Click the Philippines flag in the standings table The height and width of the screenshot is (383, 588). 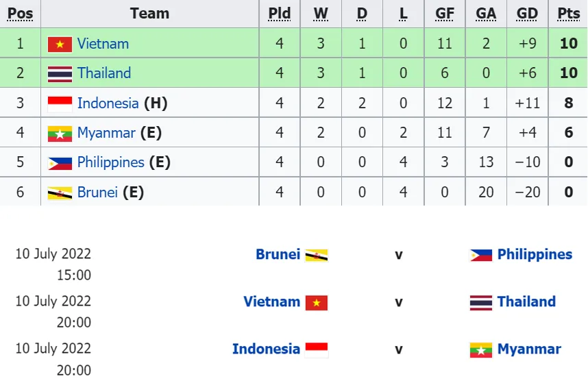coord(60,163)
